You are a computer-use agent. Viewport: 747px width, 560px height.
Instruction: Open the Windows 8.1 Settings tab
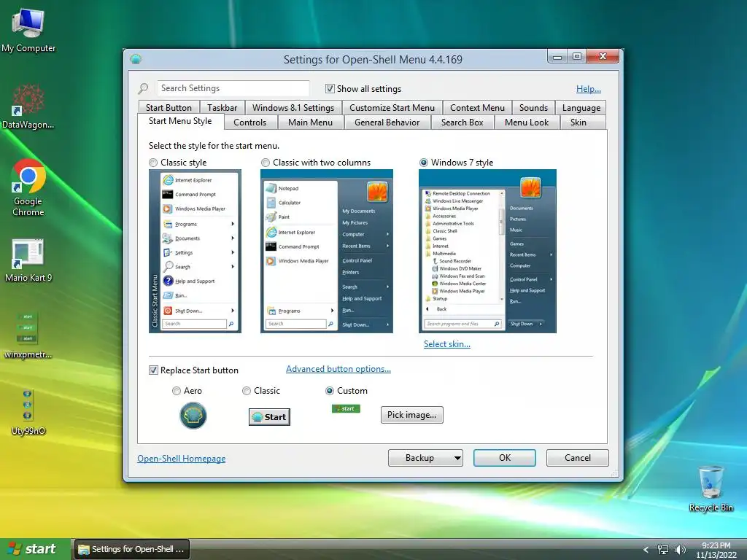293,108
